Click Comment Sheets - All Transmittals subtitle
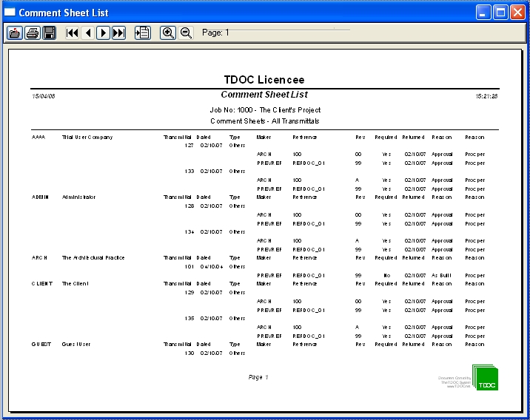This screenshot has width=530, height=420. pos(265,121)
